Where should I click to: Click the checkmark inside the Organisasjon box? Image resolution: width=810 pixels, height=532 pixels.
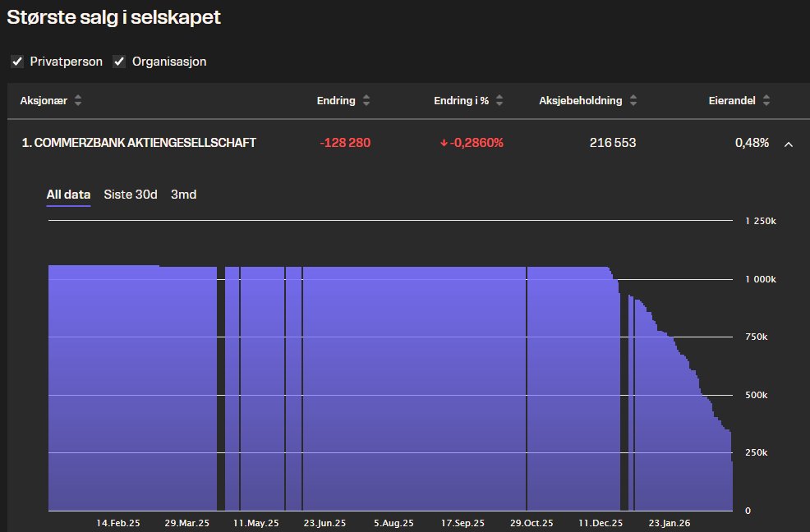[118, 61]
